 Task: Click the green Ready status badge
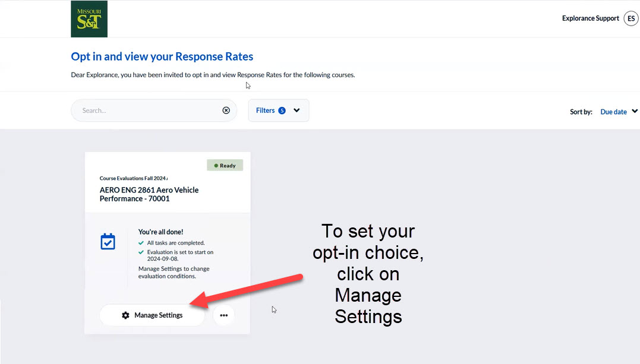tap(225, 165)
